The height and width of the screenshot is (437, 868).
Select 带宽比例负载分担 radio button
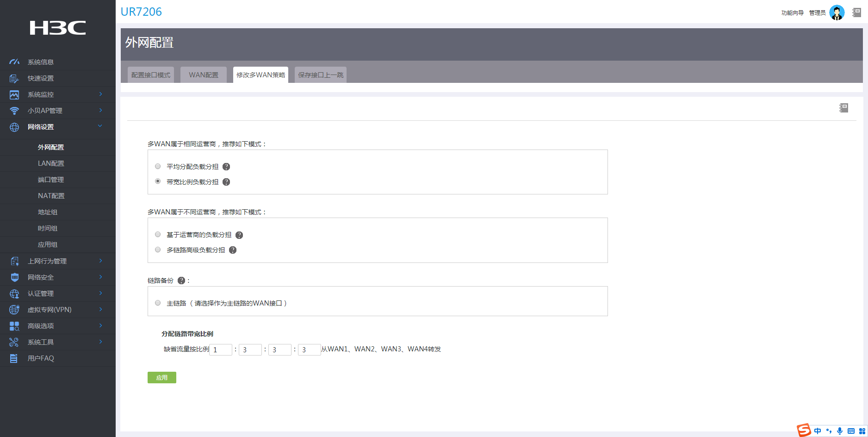(158, 181)
